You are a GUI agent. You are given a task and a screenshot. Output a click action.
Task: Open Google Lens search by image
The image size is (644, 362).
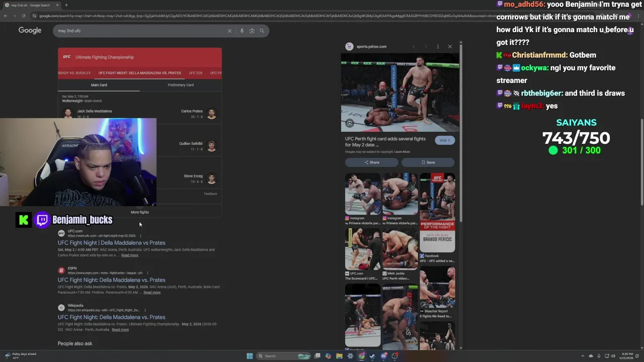point(252,31)
